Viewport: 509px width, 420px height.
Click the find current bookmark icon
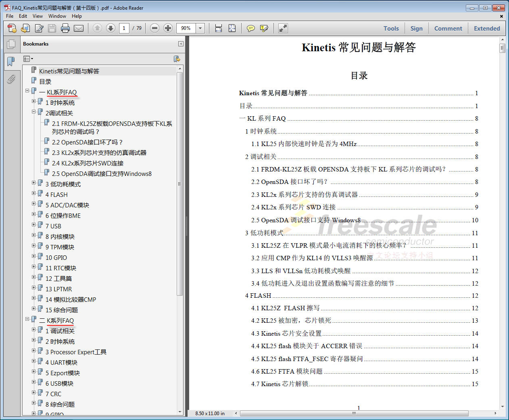point(177,59)
